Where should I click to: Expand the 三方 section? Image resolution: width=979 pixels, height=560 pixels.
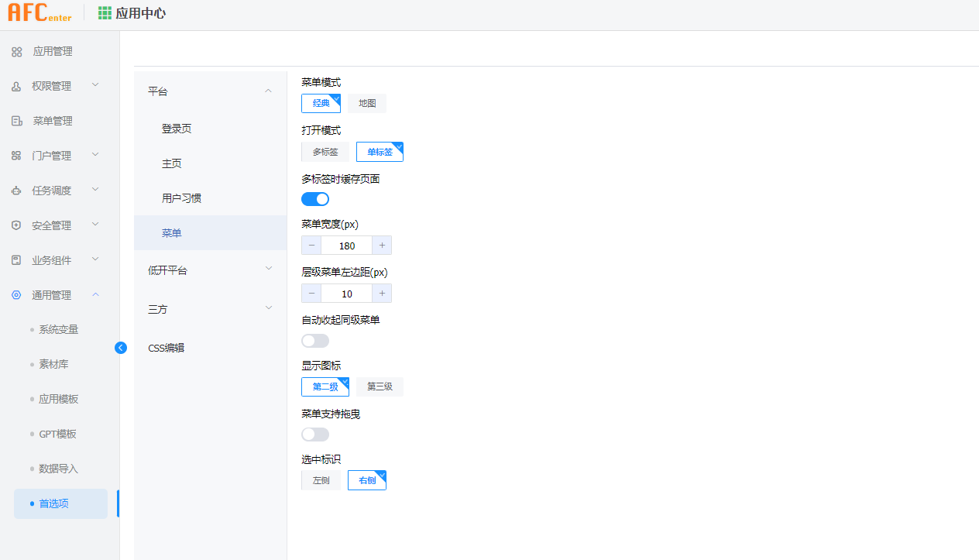click(209, 309)
